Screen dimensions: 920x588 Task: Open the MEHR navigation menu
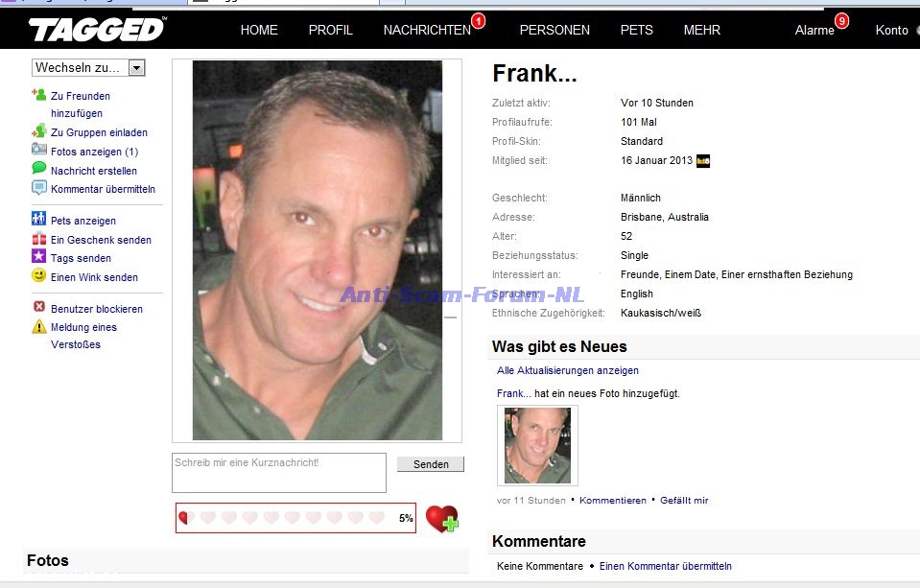coord(701,30)
